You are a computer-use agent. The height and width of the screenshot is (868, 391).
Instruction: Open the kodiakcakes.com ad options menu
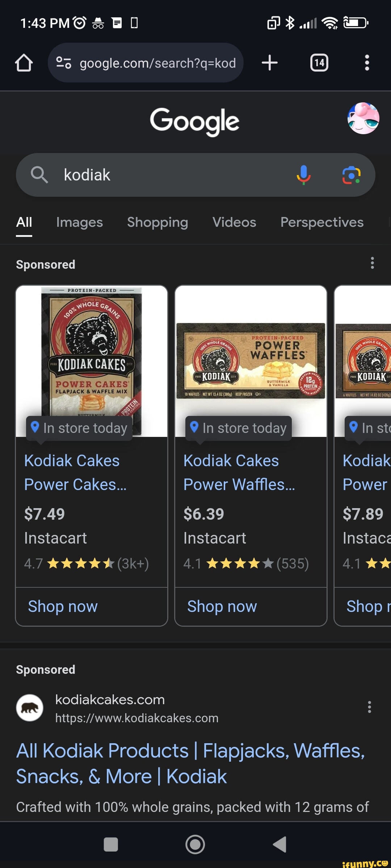point(369,707)
